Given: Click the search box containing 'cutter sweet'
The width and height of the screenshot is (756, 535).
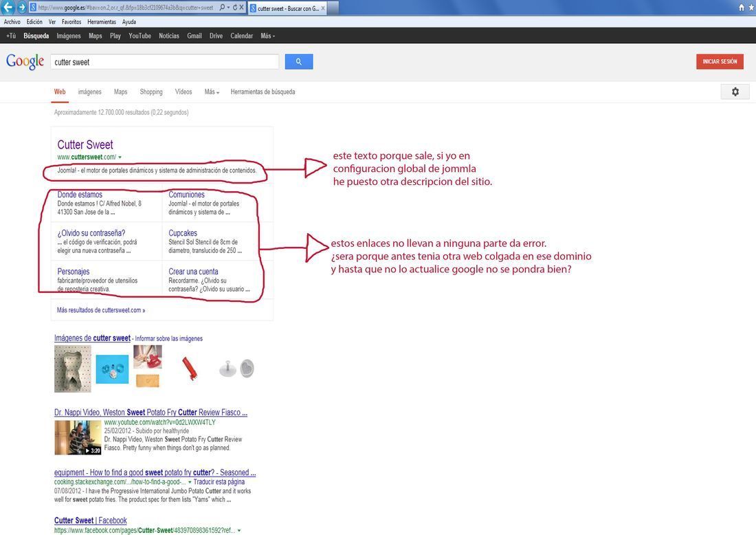Looking at the screenshot, I should [x=164, y=62].
